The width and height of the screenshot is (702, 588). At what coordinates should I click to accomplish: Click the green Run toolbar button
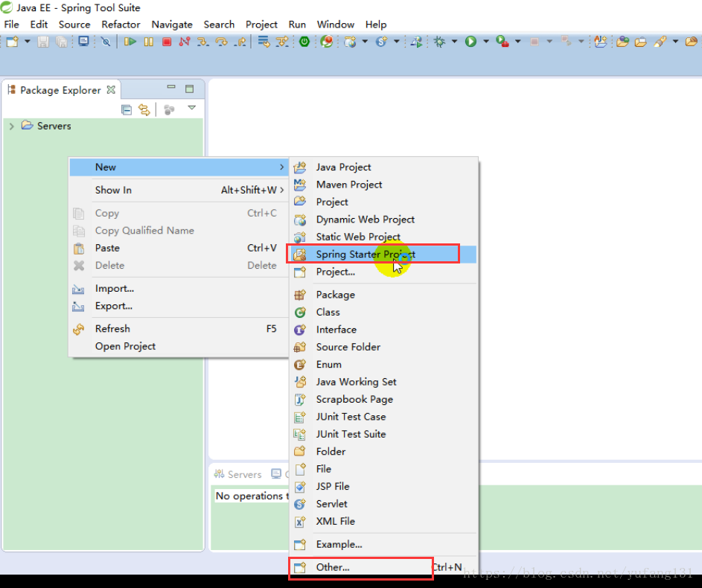470,42
